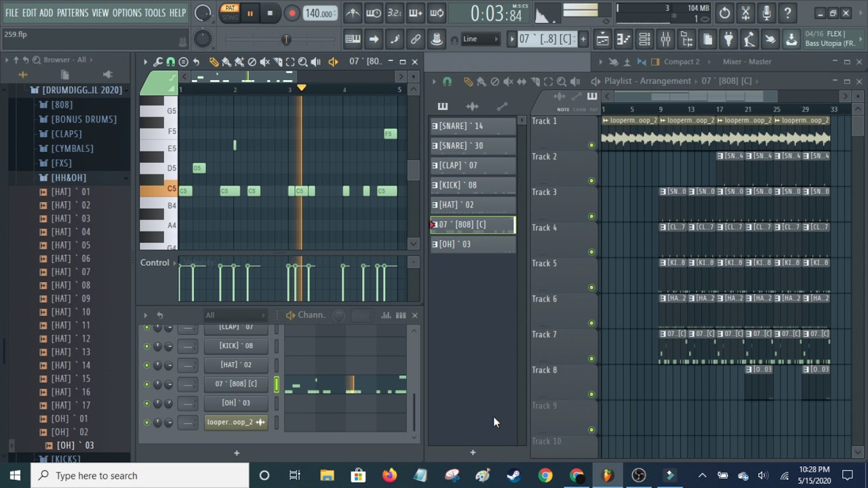Open the [HAT] ` 02 channel button
868x488 pixels.
click(236, 365)
